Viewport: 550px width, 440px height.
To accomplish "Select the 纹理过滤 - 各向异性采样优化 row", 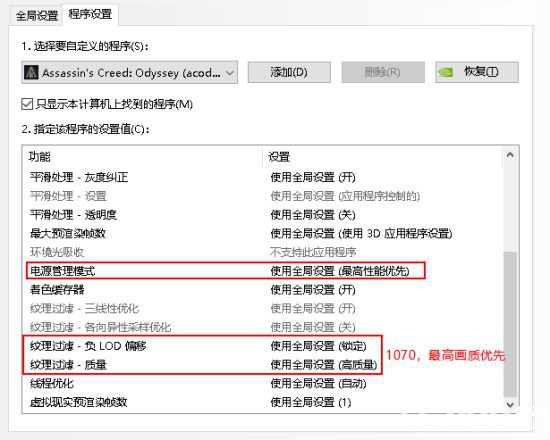I will click(263, 327).
